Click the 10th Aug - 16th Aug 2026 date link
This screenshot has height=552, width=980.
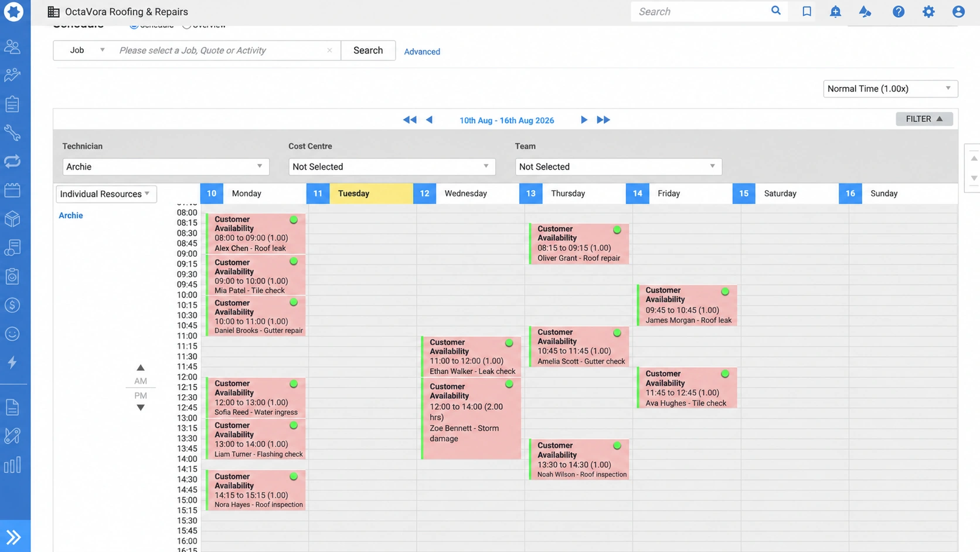506,120
